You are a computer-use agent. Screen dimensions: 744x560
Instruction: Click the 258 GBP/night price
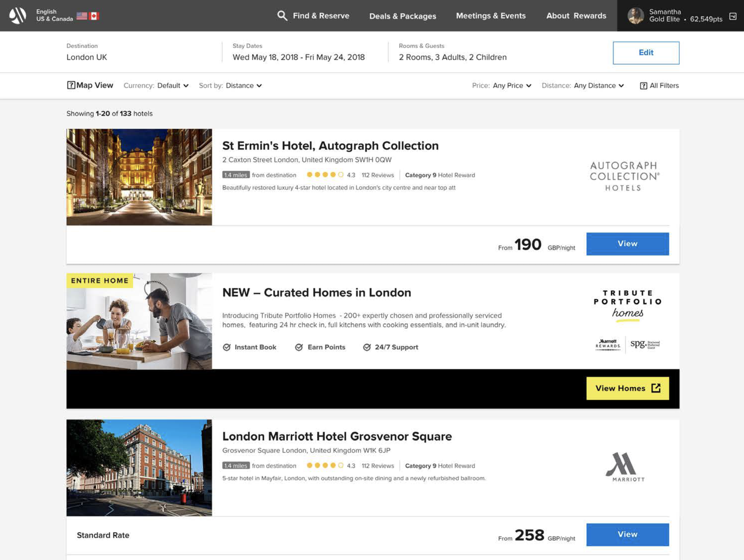(x=536, y=535)
